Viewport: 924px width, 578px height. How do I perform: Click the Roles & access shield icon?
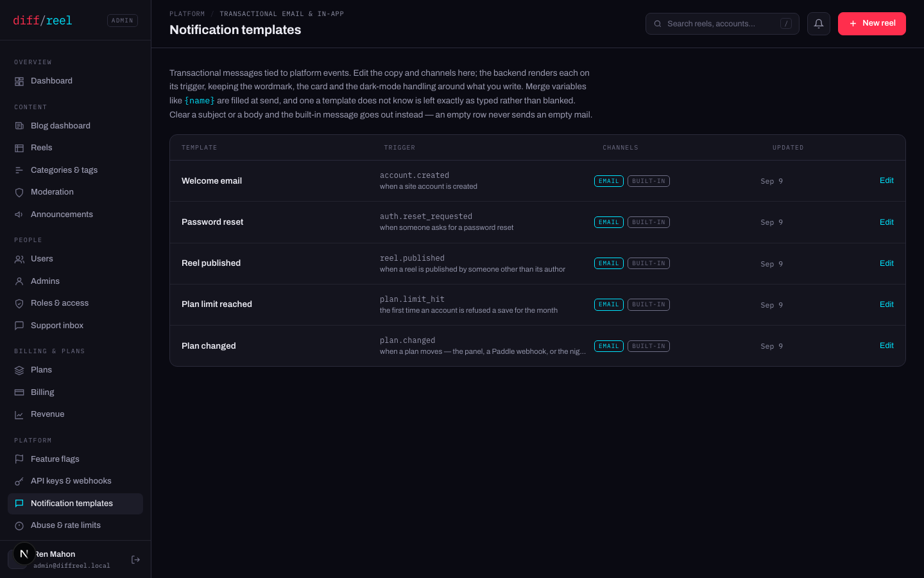click(x=19, y=304)
